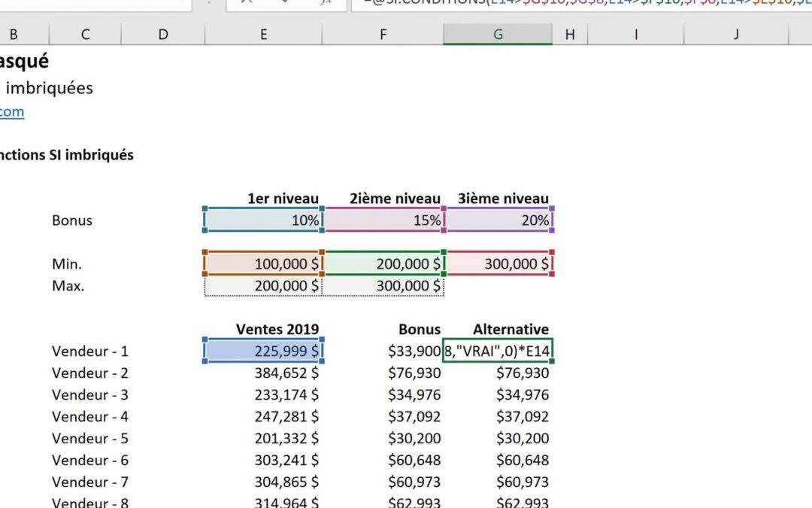
Task: Click the 'Vendeur - 4' label
Action: (90, 416)
